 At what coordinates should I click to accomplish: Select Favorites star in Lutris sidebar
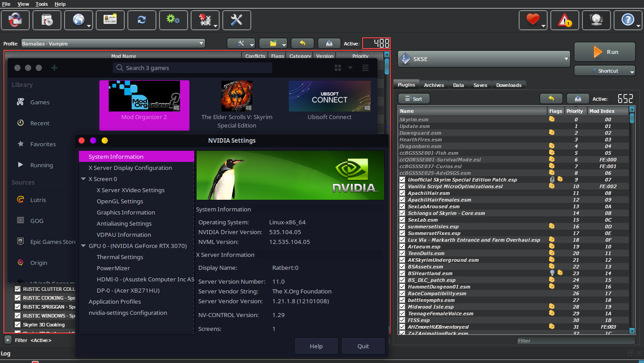[43, 144]
